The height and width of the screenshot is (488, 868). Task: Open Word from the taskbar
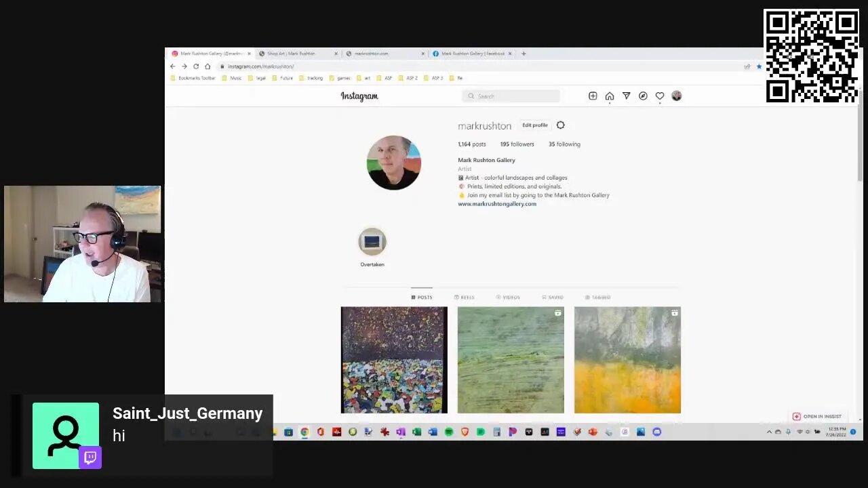(x=433, y=432)
